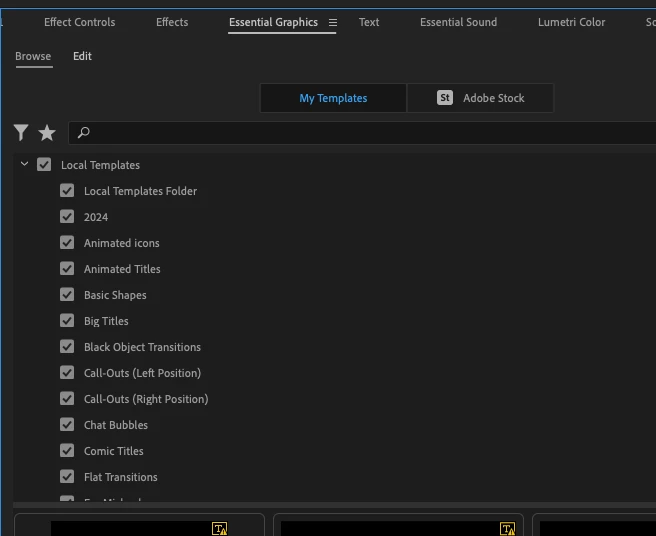656x536 pixels.
Task: Click the Adobe Stock St icon
Action: tap(445, 98)
